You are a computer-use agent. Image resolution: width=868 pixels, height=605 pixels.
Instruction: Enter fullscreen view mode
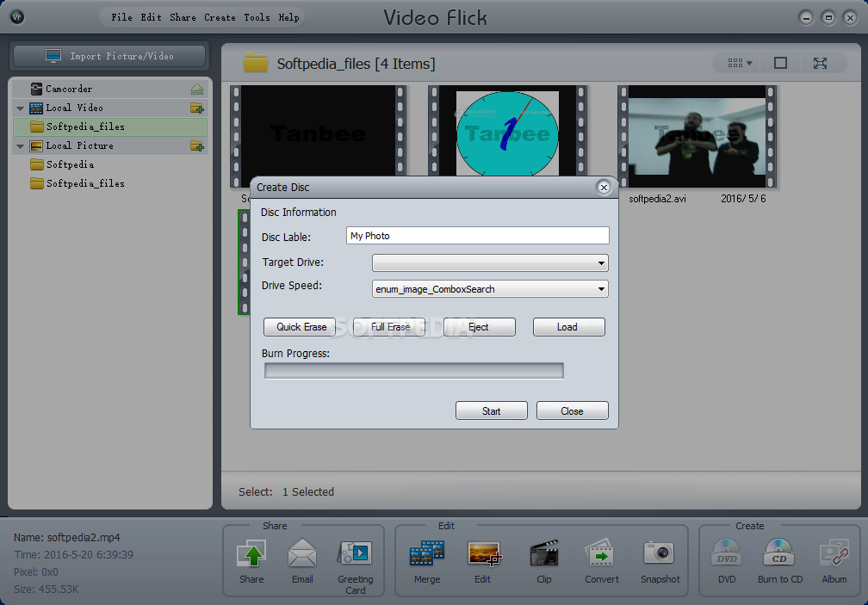(x=820, y=63)
